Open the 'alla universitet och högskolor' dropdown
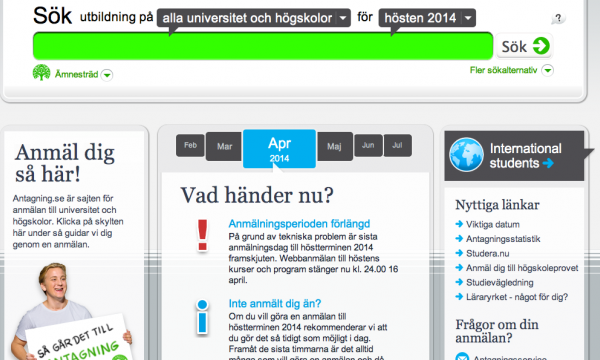The width and height of the screenshot is (600, 360). (254, 18)
